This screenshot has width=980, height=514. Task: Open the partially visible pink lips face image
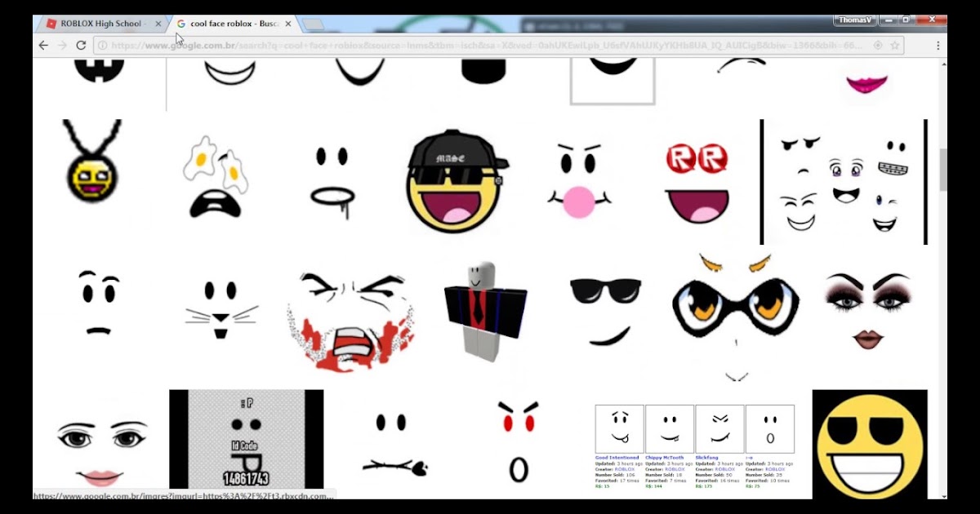(867, 82)
